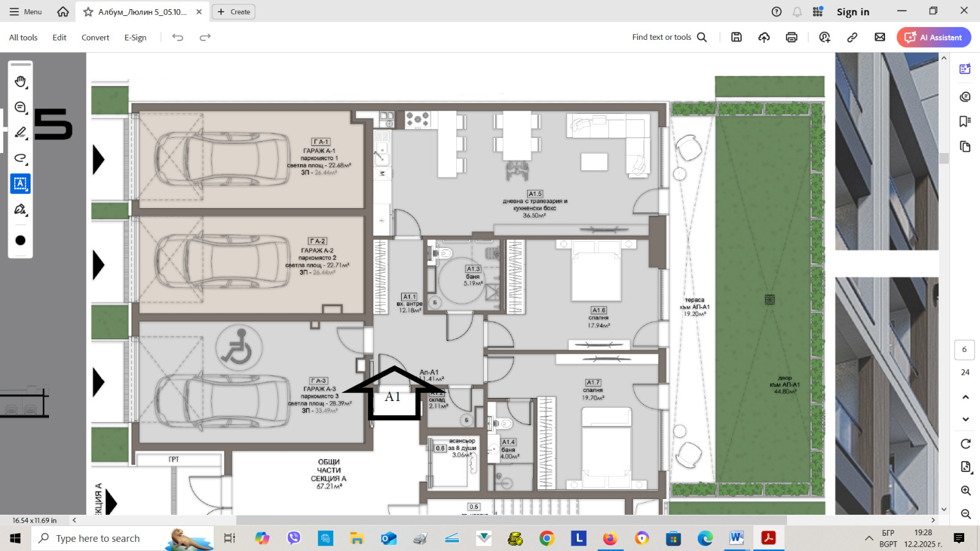Select the Hand pan tool
Screen dimensions: 980x551
pos(20,81)
